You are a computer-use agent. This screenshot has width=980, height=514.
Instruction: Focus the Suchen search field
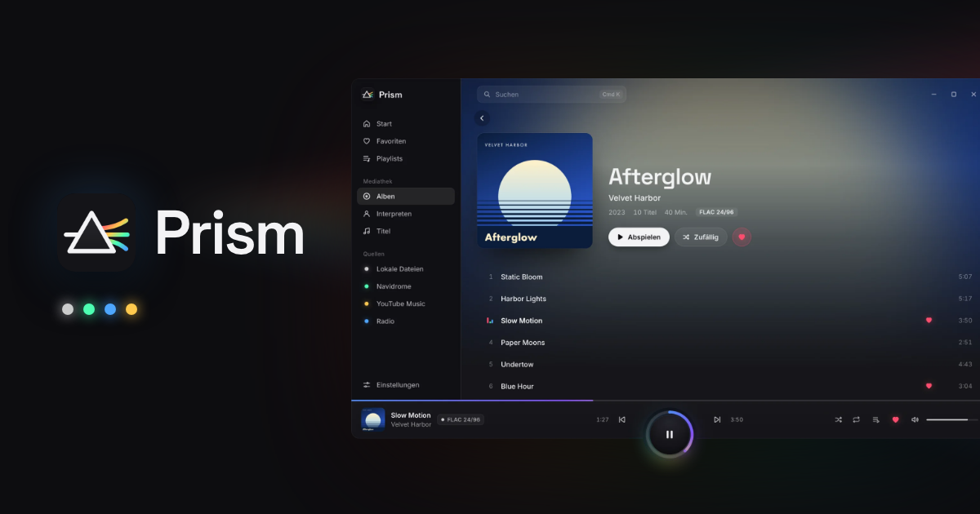tap(551, 95)
